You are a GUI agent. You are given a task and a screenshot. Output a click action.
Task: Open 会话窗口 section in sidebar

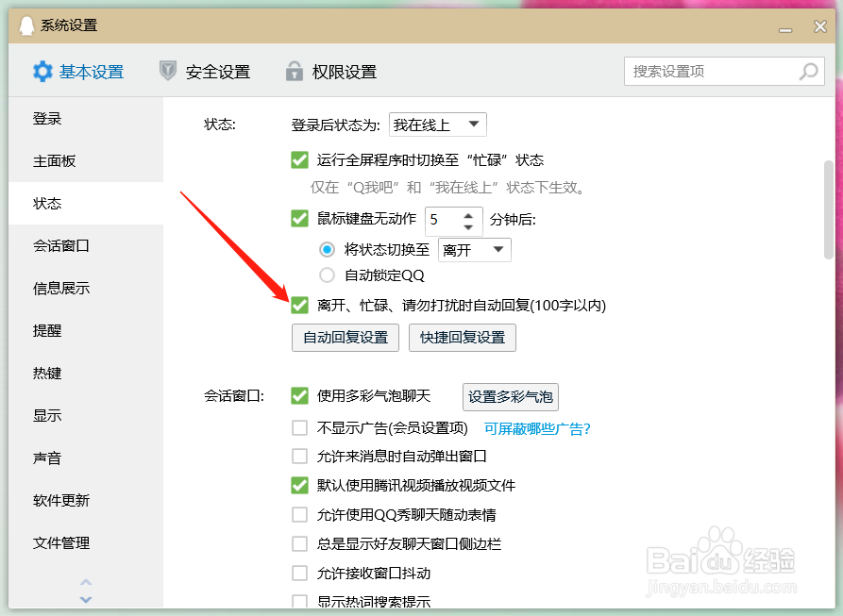(86, 245)
